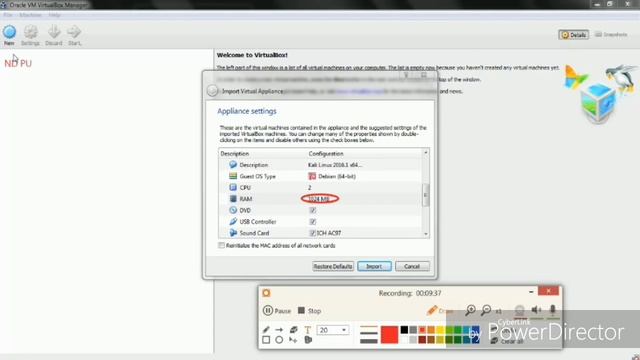Click the orange recorder app logo
Image resolution: width=640 pixels, height=360 pixels.
(267, 293)
